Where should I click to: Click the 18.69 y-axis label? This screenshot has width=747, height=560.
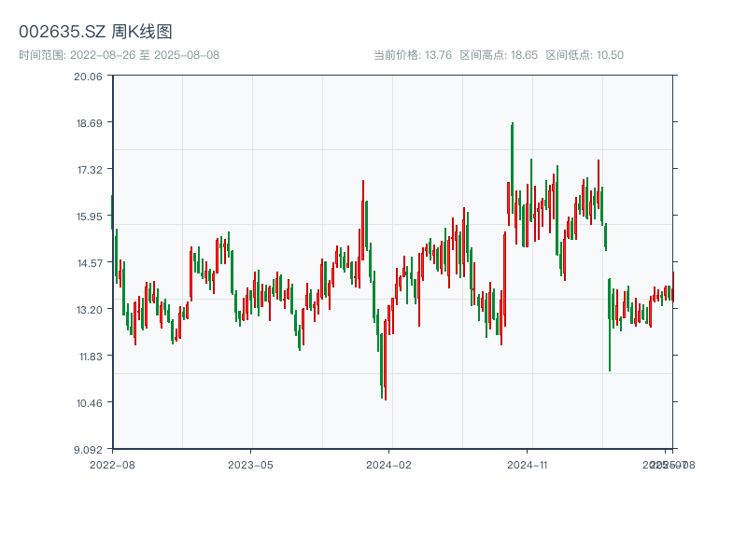pos(89,123)
